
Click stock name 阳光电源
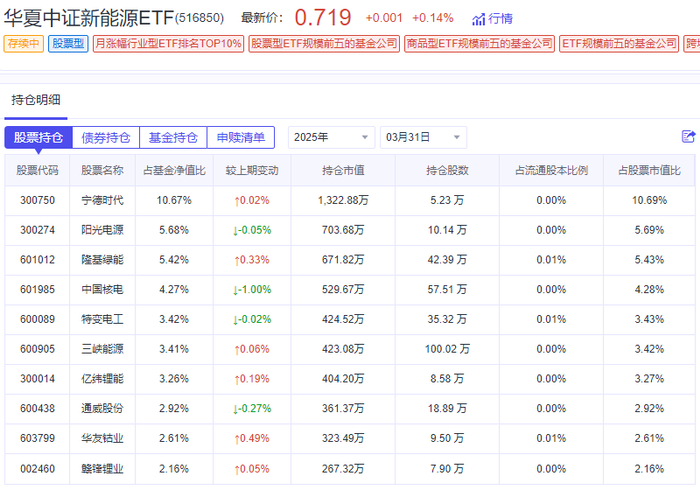pyautogui.click(x=102, y=230)
